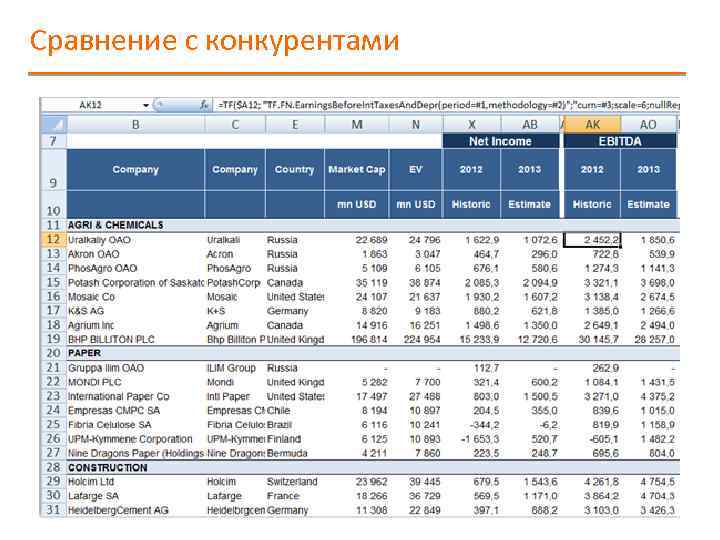Click the AGRI & CHEMICALS section row
The height and width of the screenshot is (540, 720).
click(373, 225)
